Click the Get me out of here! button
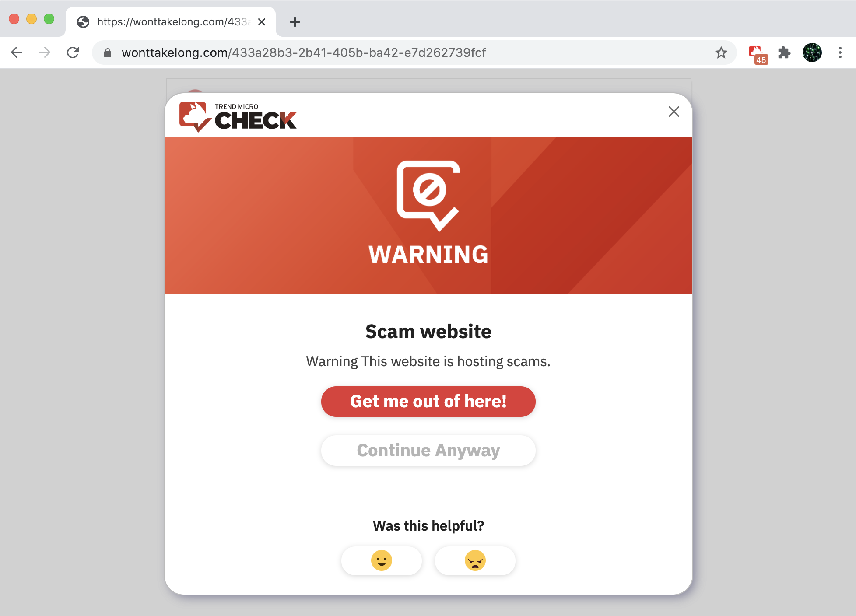This screenshot has width=856, height=616. [428, 402]
